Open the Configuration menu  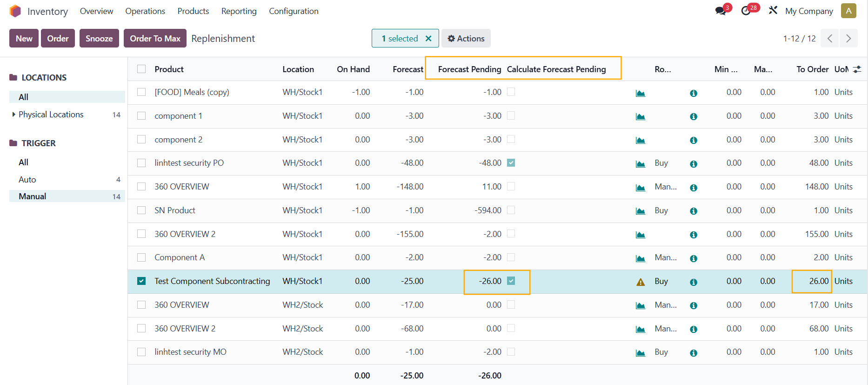[294, 11]
